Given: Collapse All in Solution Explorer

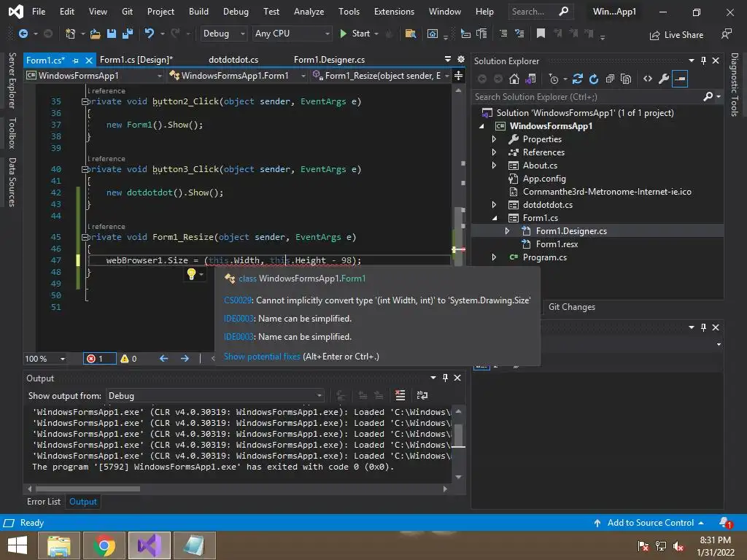Looking at the screenshot, I should click(x=610, y=79).
